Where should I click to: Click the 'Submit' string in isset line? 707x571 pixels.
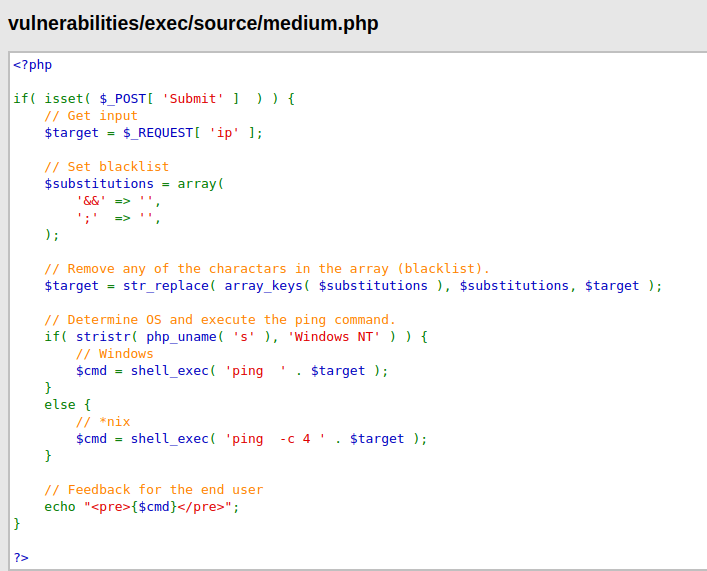[x=193, y=99]
